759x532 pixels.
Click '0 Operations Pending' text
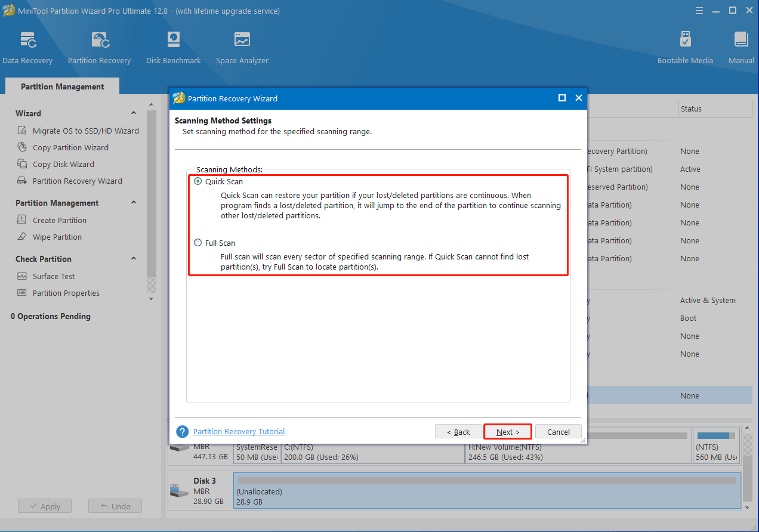tap(51, 316)
